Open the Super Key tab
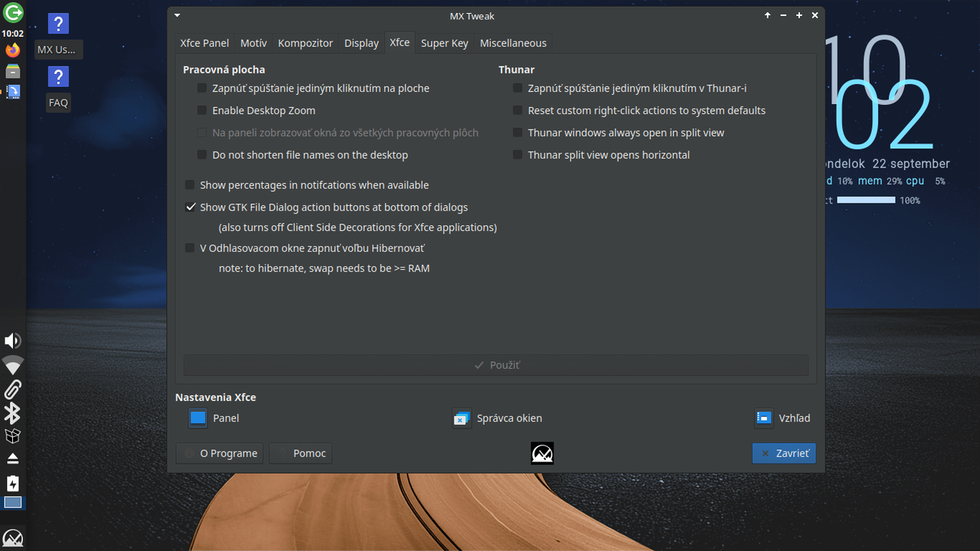This screenshot has height=551, width=980. coord(444,43)
